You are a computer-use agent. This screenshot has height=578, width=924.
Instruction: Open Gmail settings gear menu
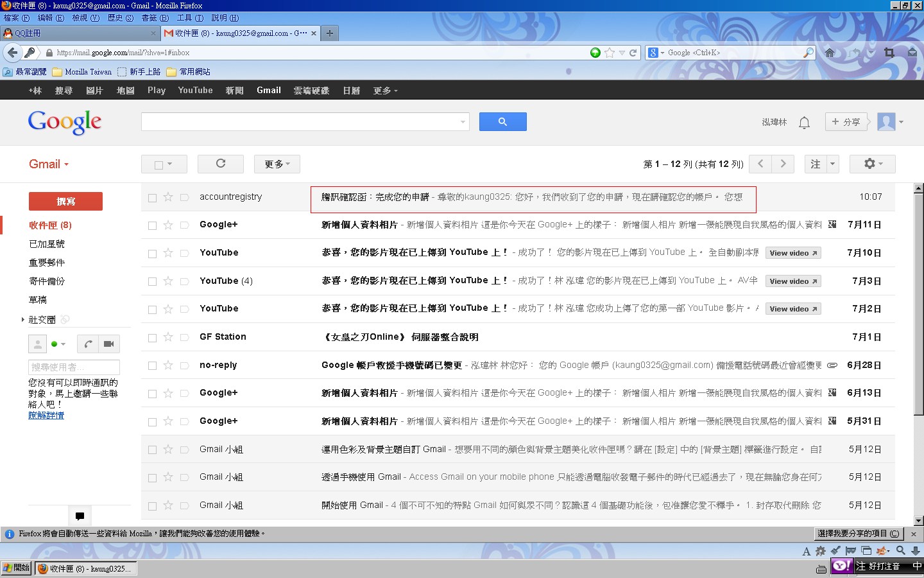[872, 164]
